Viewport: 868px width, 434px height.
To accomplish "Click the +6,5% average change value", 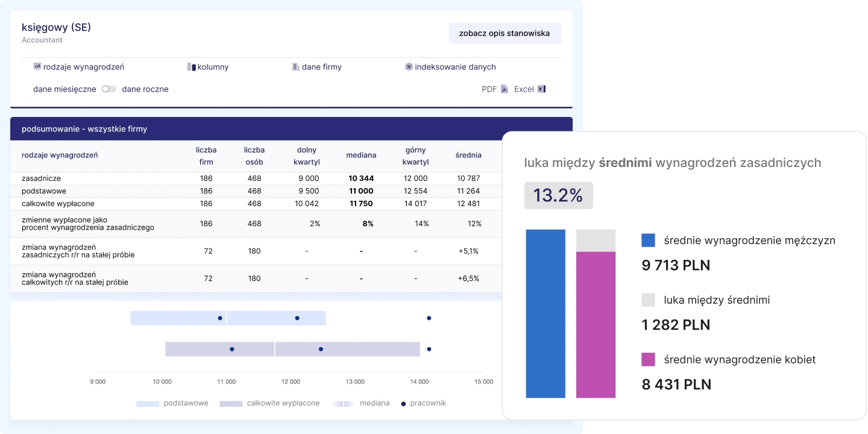I will [x=468, y=278].
